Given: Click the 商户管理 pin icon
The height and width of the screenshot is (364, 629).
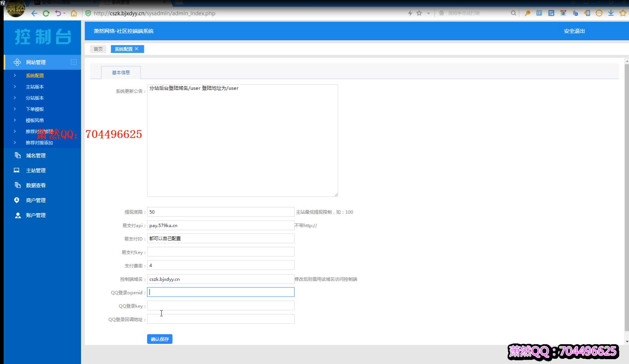Looking at the screenshot, I should (x=17, y=200).
